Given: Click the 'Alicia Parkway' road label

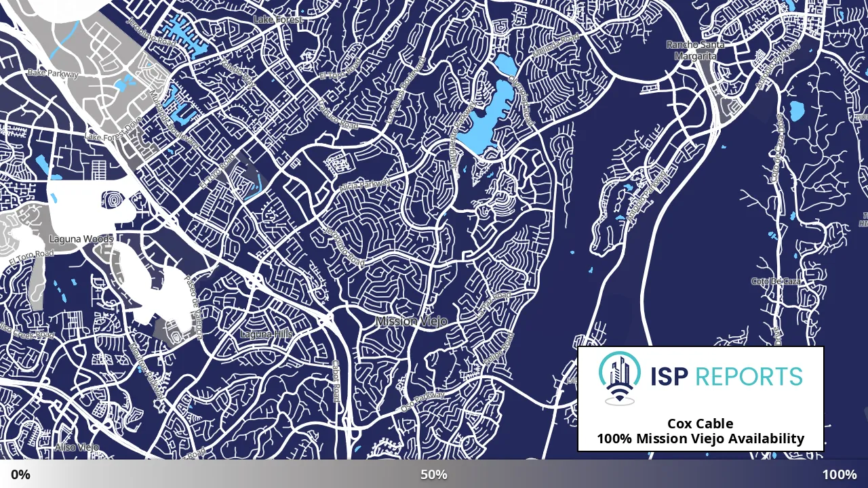Looking at the screenshot, I should click(x=366, y=185).
